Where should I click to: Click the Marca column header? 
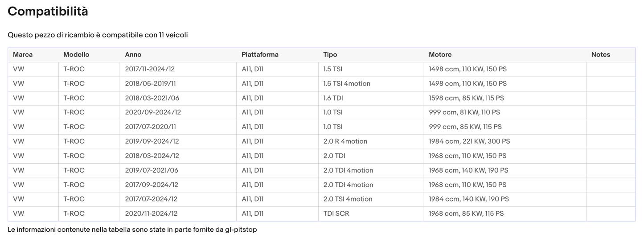click(x=23, y=55)
